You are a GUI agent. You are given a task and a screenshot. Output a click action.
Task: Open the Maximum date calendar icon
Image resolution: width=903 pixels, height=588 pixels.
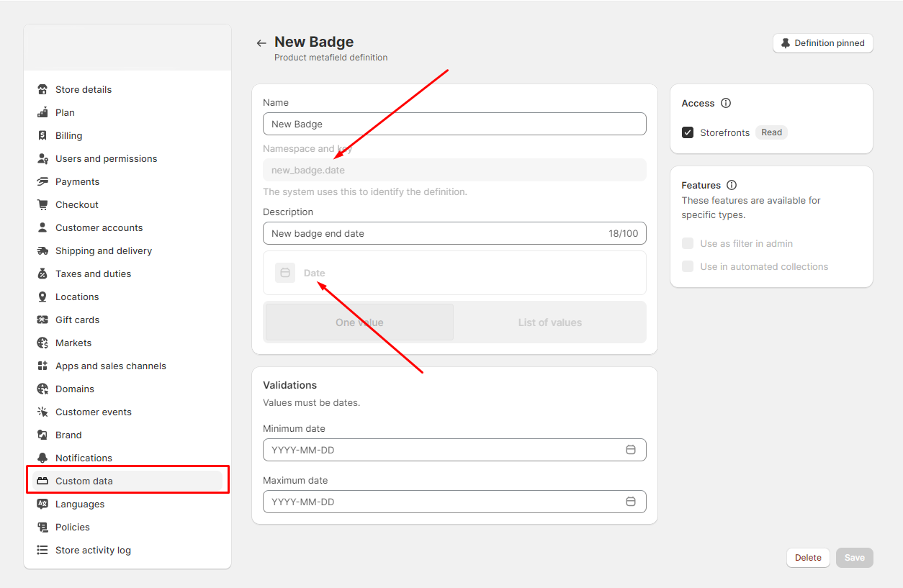click(631, 502)
